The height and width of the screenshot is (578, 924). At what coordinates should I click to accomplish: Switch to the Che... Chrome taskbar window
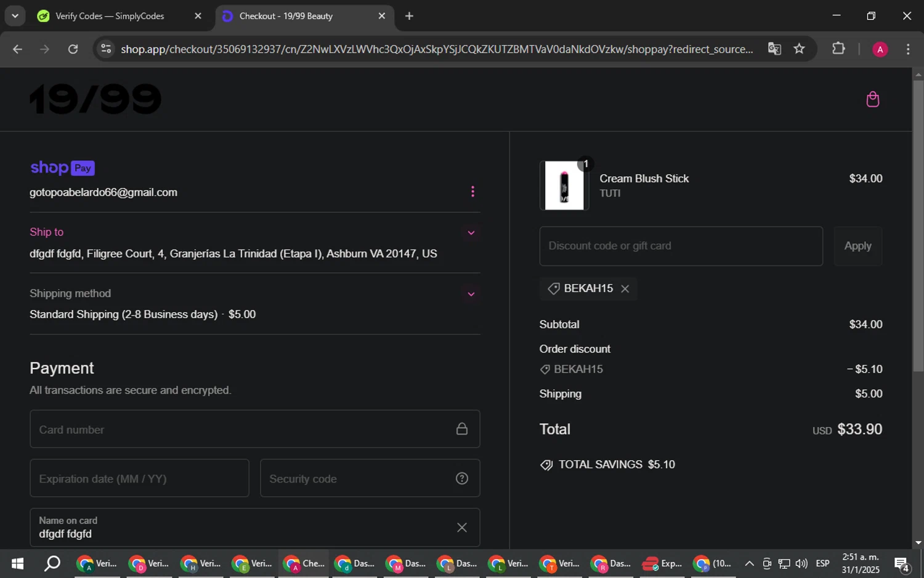[304, 563]
